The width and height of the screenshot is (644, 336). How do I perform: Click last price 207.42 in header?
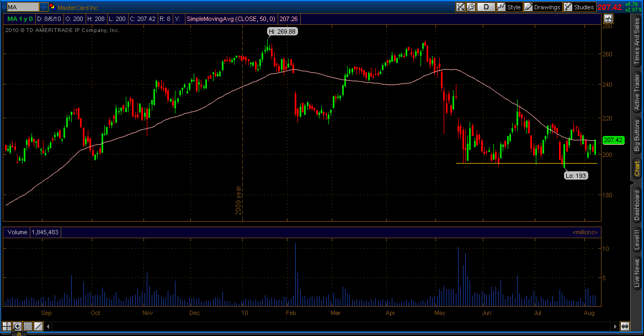609,7
